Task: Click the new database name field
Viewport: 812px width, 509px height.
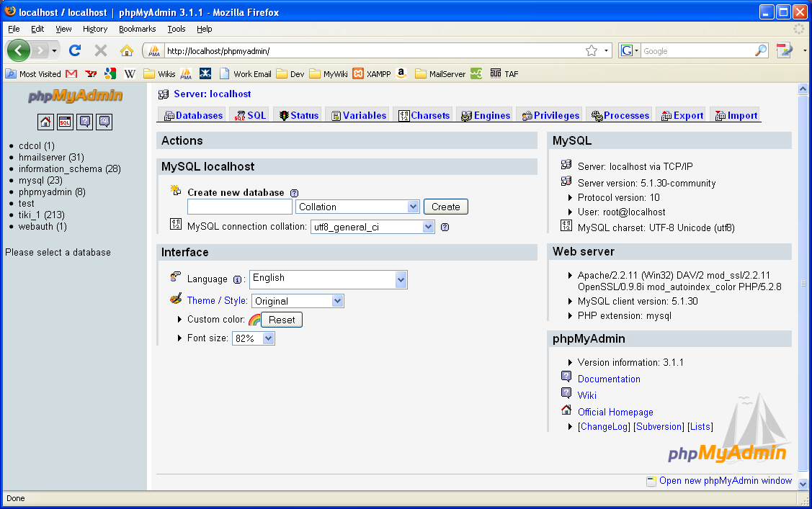Action: tap(240, 207)
